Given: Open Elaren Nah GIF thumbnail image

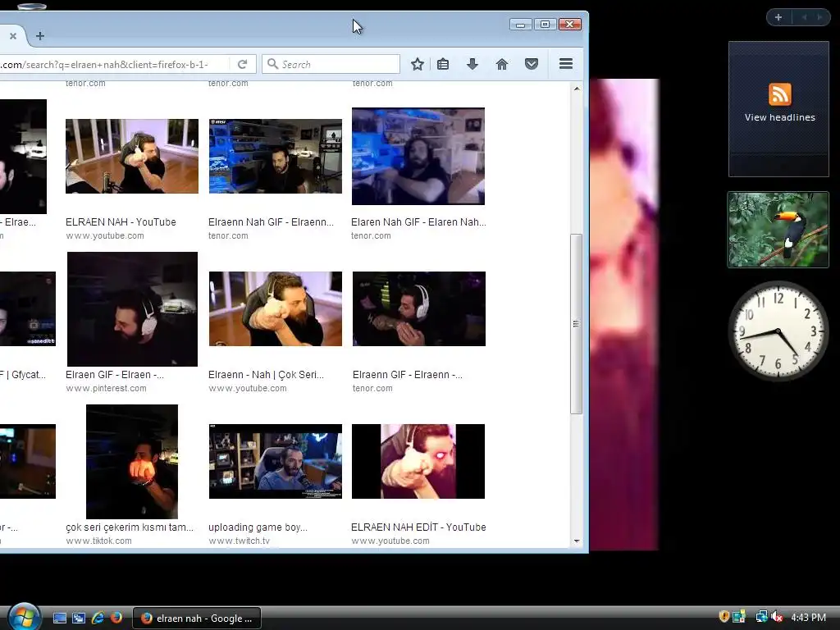Looking at the screenshot, I should pyautogui.click(x=418, y=156).
